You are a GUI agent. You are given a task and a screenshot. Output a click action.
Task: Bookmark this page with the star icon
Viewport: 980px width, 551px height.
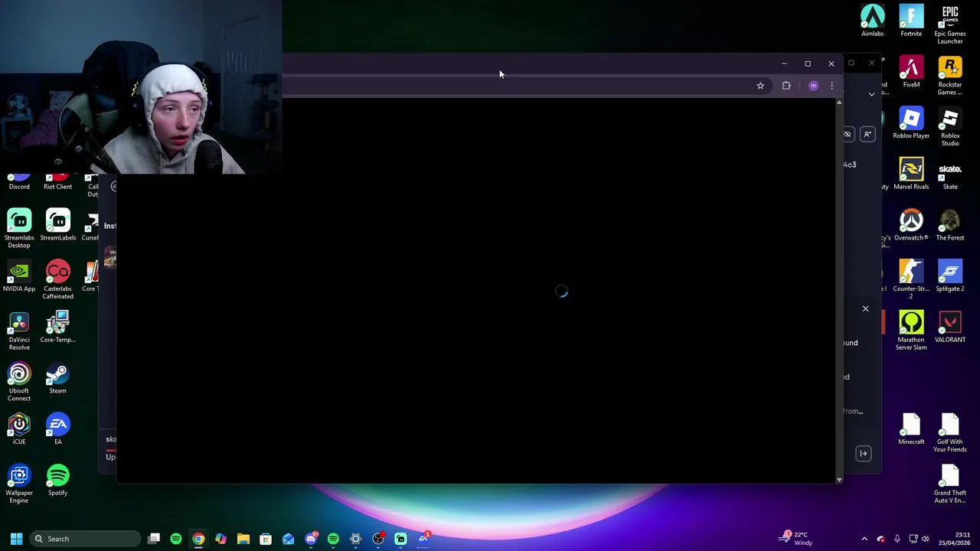pyautogui.click(x=760, y=86)
